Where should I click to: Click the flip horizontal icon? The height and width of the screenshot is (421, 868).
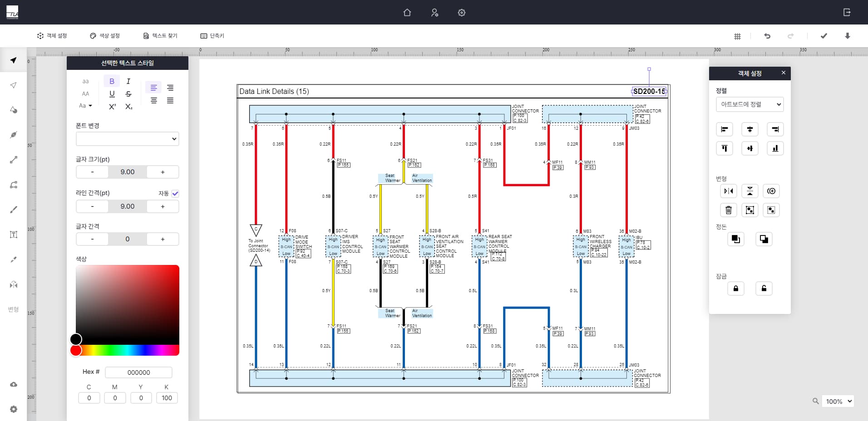point(728,191)
